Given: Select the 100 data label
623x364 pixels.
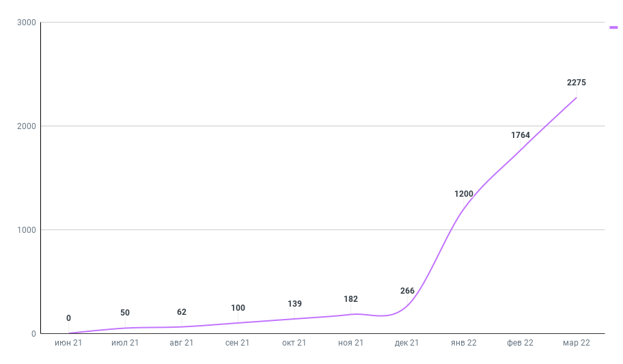Looking at the screenshot, I should (238, 308).
